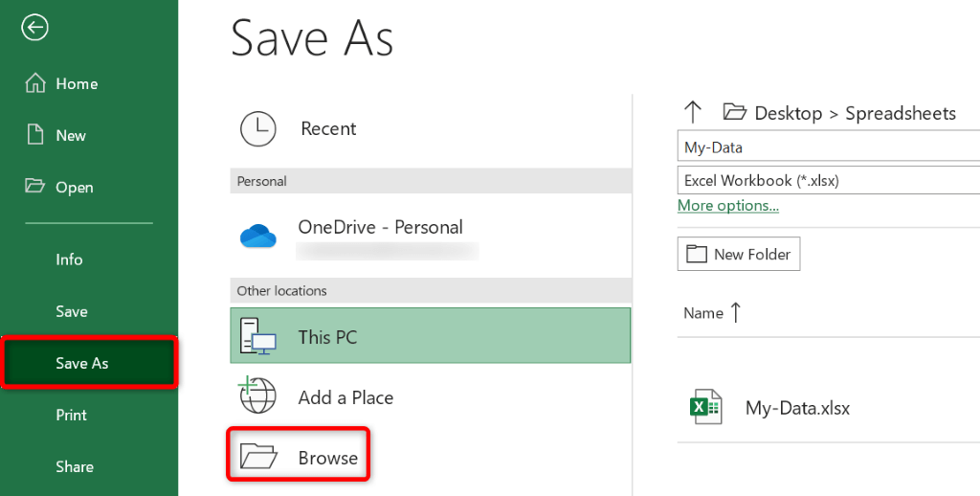
Task: Click the Recent clock icon
Action: pos(258,128)
